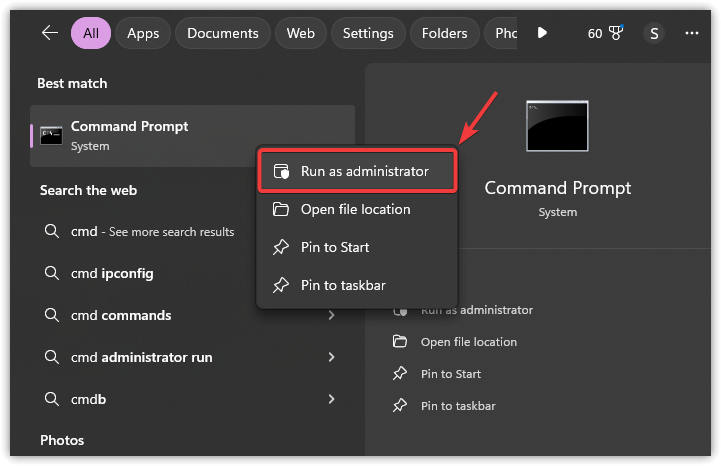Open the S user profile avatar
The width and height of the screenshot is (721, 466).
[x=654, y=33]
